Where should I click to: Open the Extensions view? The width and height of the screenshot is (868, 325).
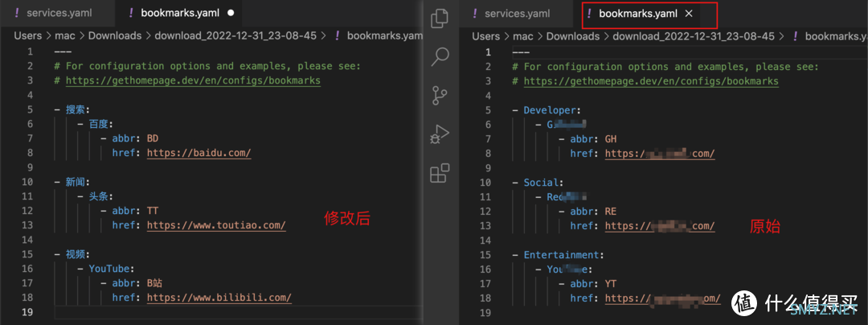point(440,173)
